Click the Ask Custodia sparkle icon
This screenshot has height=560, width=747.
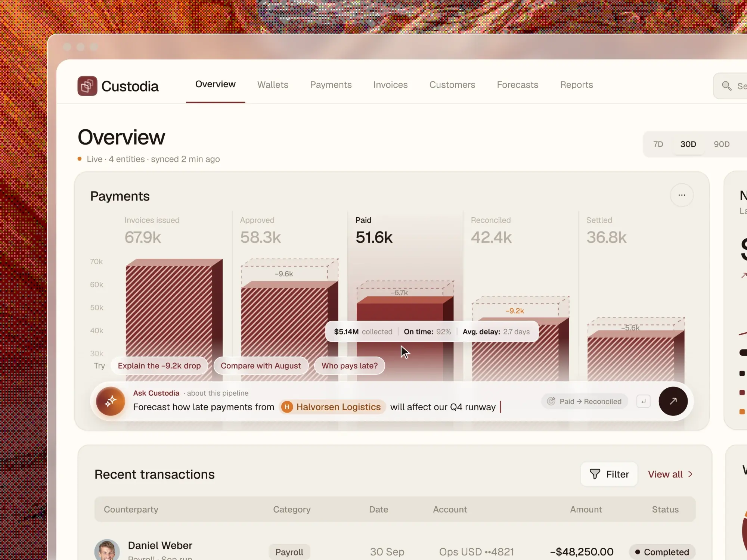coord(111,401)
